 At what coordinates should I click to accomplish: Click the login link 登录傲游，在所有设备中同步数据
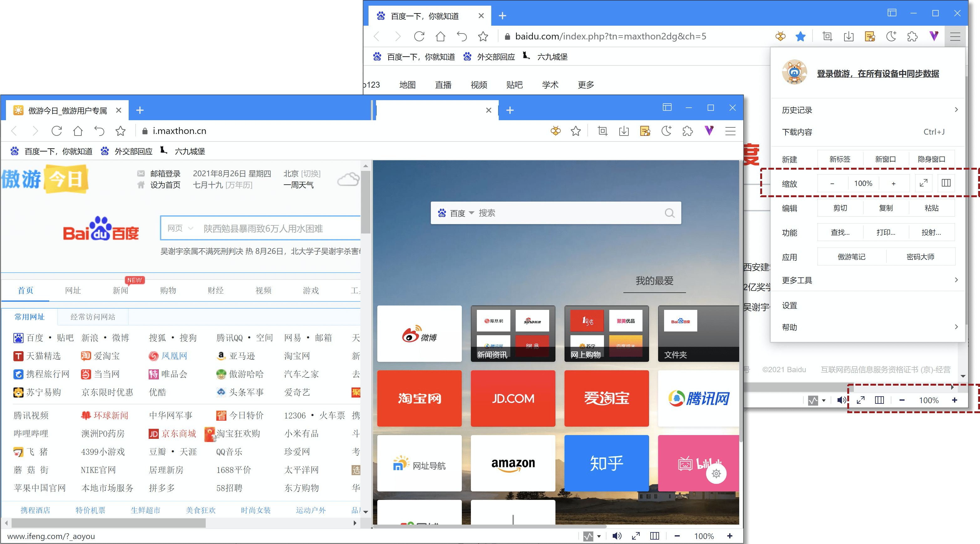[877, 74]
